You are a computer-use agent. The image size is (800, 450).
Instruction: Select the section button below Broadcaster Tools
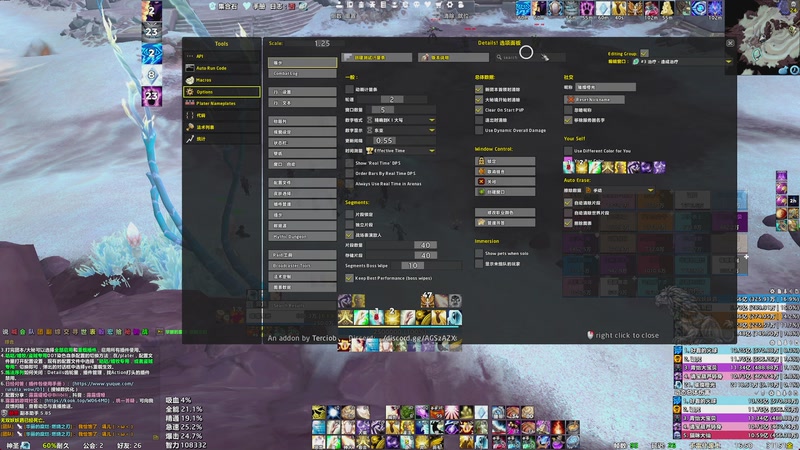tap(303, 276)
